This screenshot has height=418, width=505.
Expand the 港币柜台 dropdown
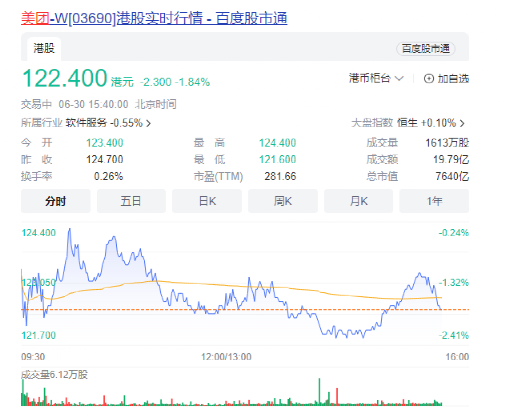pos(376,78)
